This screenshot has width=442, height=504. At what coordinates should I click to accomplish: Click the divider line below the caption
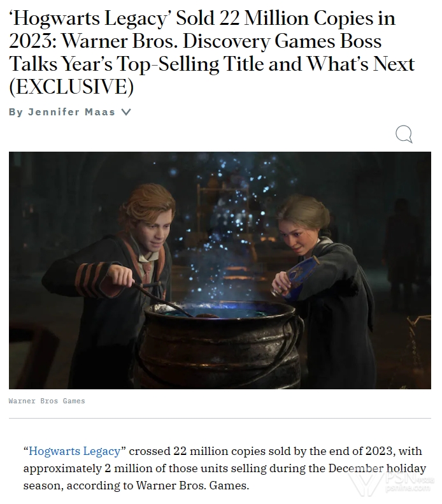click(x=220, y=418)
